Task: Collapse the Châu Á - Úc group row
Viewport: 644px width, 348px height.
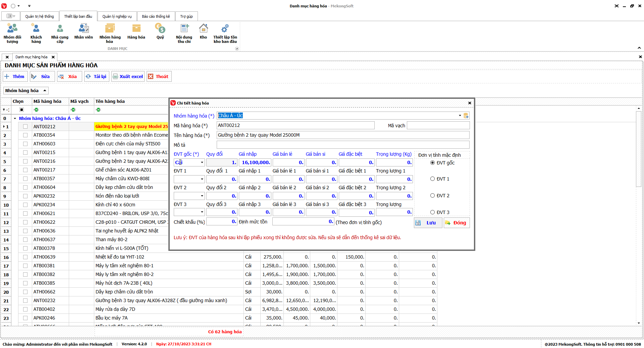Action: coord(15,119)
